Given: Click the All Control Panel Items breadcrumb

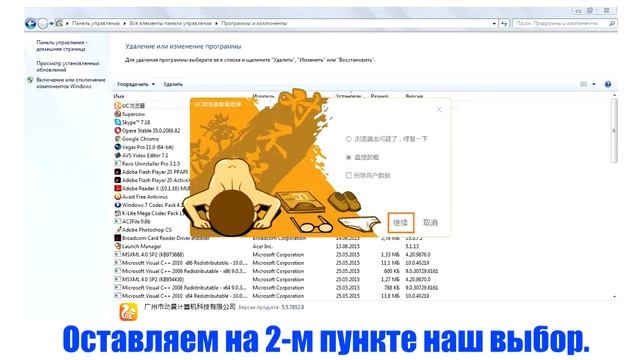Looking at the screenshot, I should point(170,23).
